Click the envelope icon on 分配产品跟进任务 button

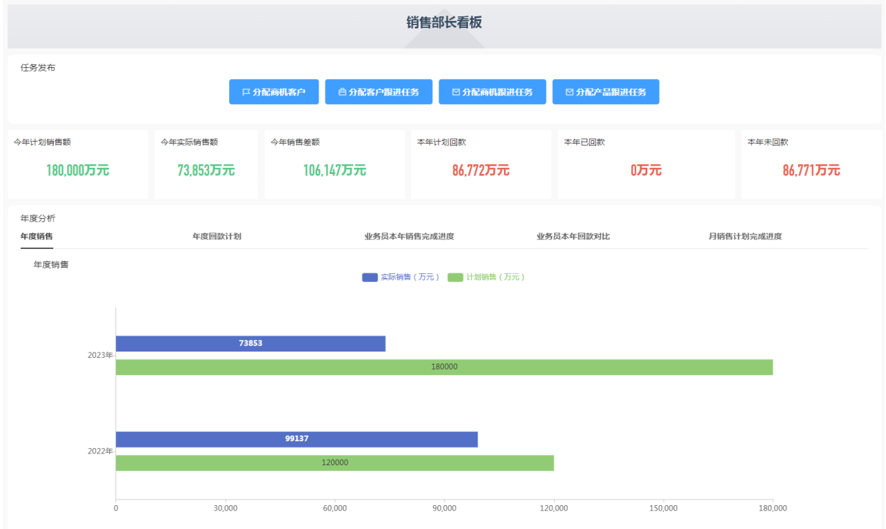569,92
